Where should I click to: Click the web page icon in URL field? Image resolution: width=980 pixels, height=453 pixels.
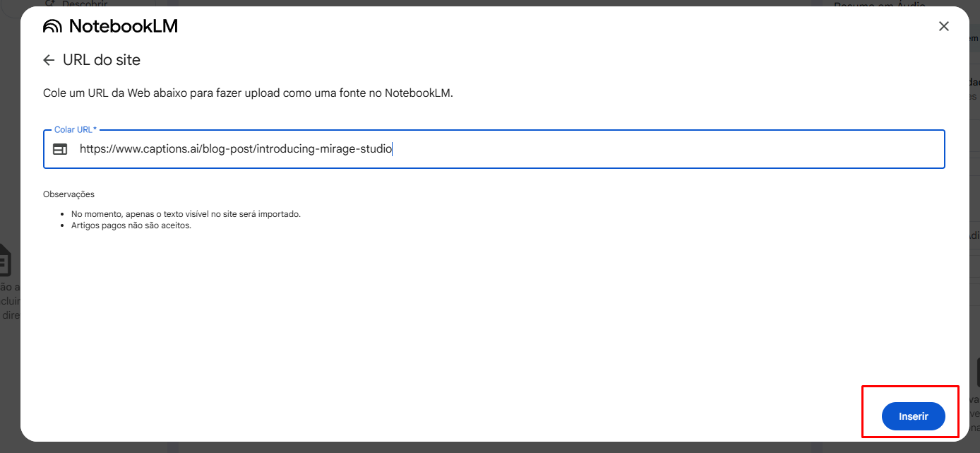tap(60, 149)
